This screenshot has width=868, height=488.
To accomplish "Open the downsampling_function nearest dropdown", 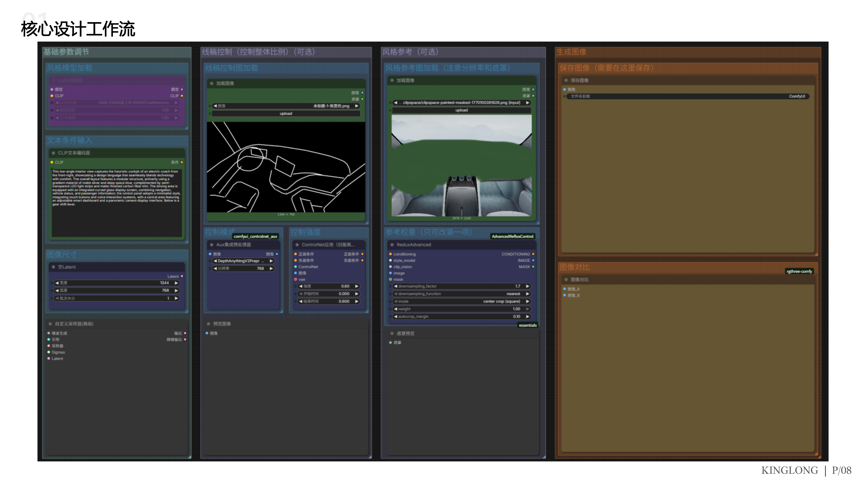I will point(462,294).
